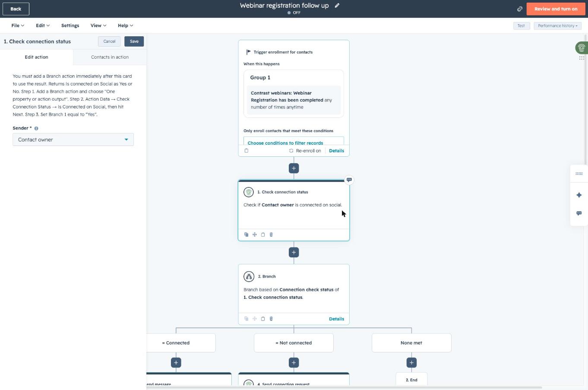This screenshot has height=390, width=588.
Task: Click the 4. Send connection request card
Action: (294, 379)
